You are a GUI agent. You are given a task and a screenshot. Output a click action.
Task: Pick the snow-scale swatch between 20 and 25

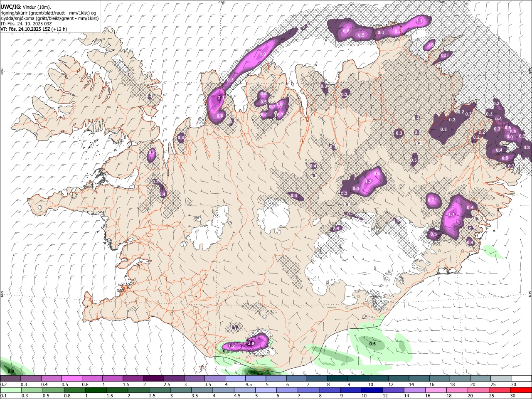point(480,378)
